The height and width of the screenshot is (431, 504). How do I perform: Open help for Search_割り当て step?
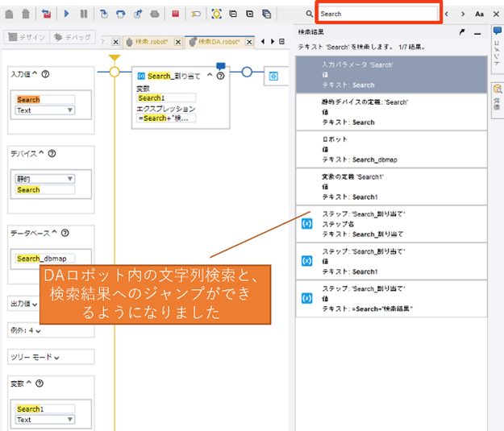pos(220,76)
